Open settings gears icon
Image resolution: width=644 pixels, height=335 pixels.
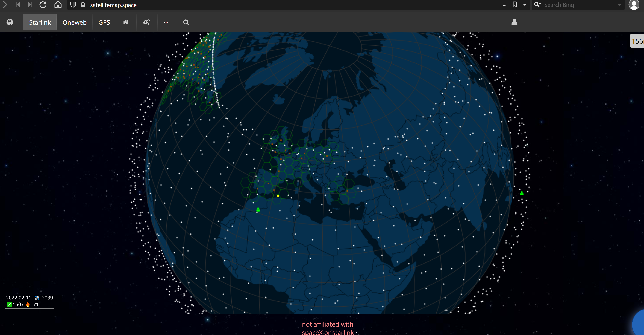pos(146,22)
